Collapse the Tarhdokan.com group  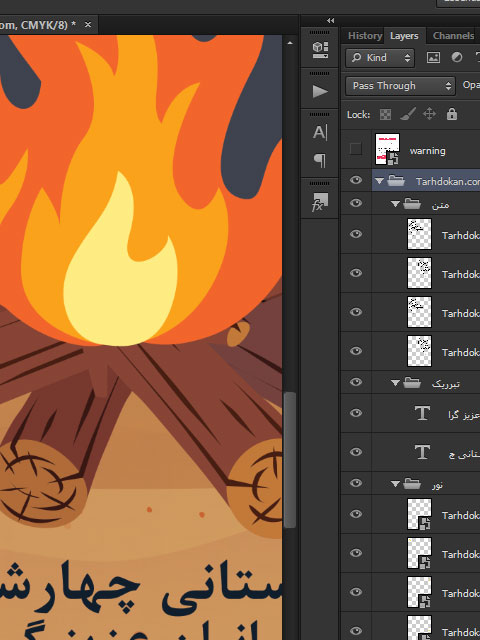click(380, 180)
